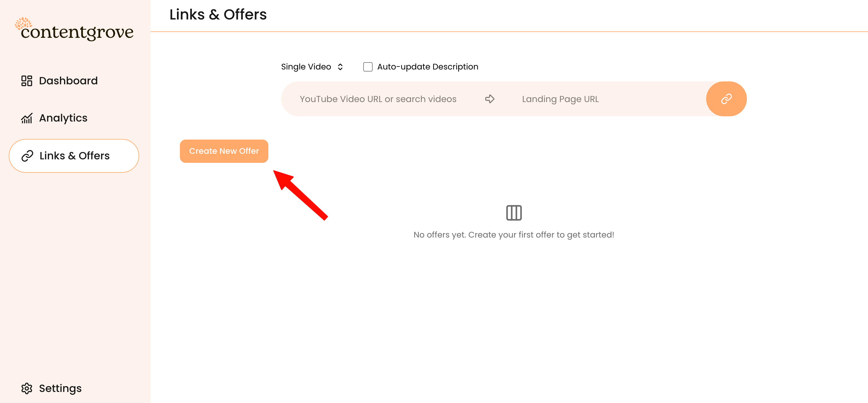Enable Auto-update Description checkbox
This screenshot has width=868, height=403.
click(x=368, y=67)
